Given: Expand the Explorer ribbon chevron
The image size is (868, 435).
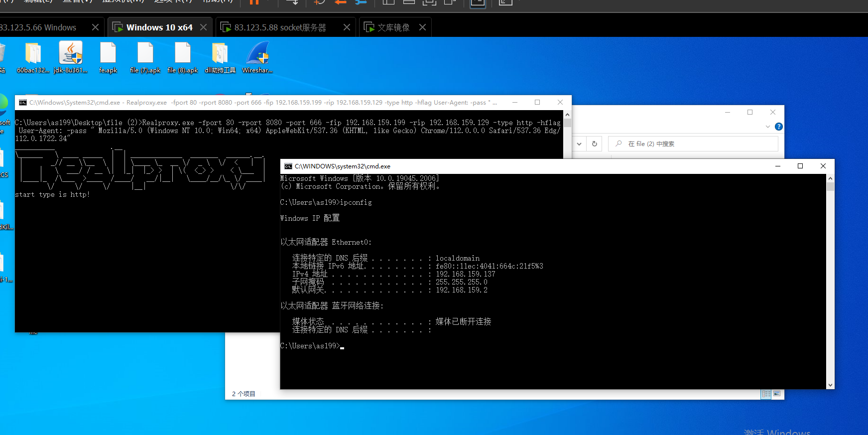Looking at the screenshot, I should tap(767, 127).
